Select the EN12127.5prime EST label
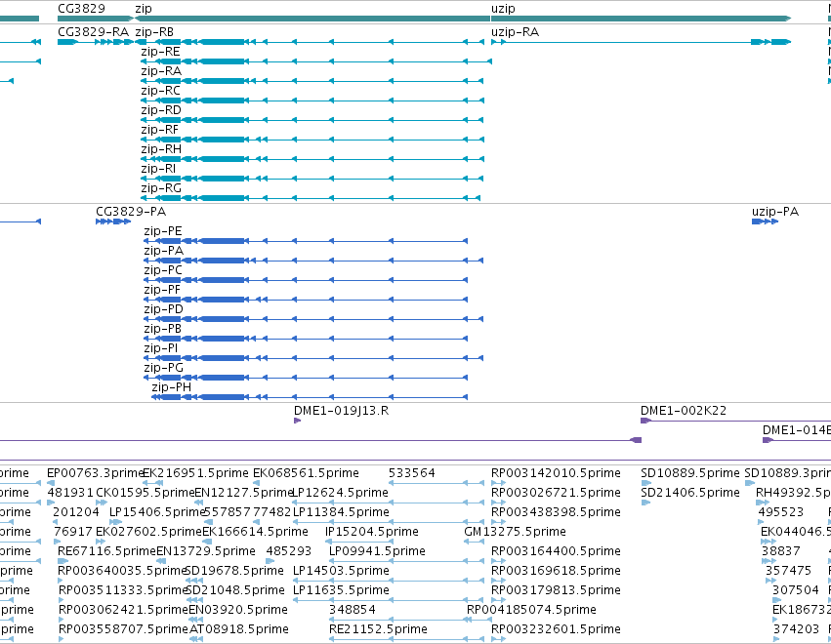 pos(244,493)
